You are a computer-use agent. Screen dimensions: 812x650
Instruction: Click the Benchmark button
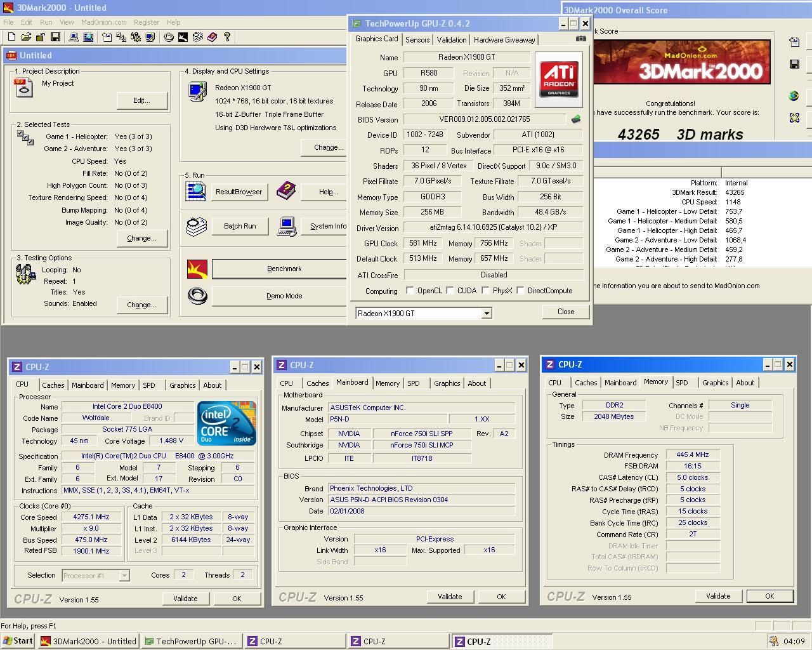(x=280, y=269)
